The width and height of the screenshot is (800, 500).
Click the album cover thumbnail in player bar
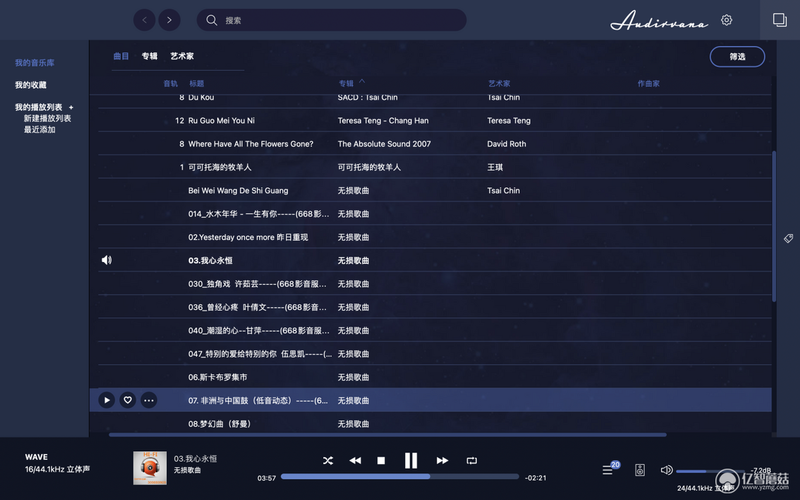pyautogui.click(x=150, y=468)
